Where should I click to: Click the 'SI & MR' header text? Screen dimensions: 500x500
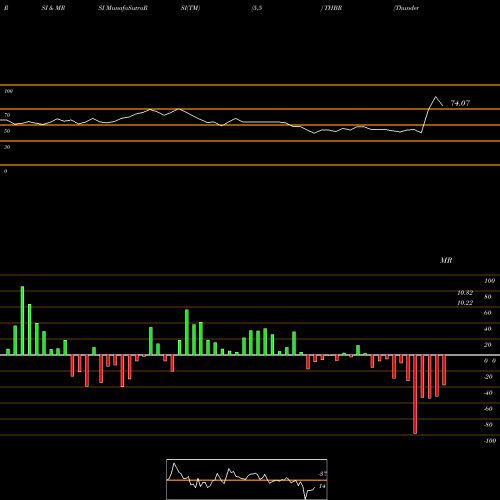tap(53, 8)
